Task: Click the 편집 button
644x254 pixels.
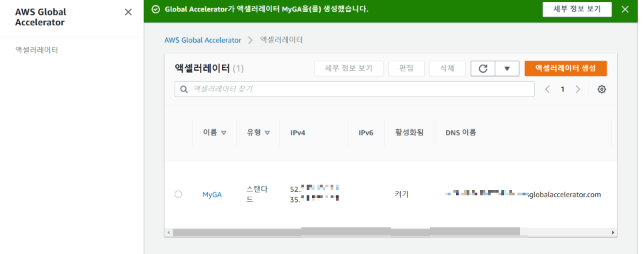Action: (406, 69)
